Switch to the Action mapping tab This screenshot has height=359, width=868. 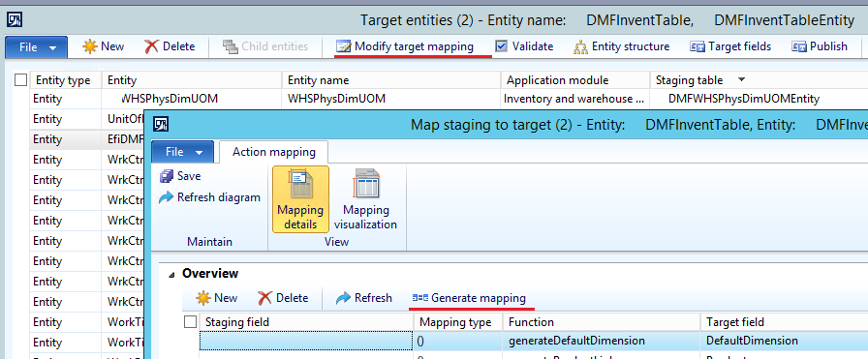click(274, 152)
